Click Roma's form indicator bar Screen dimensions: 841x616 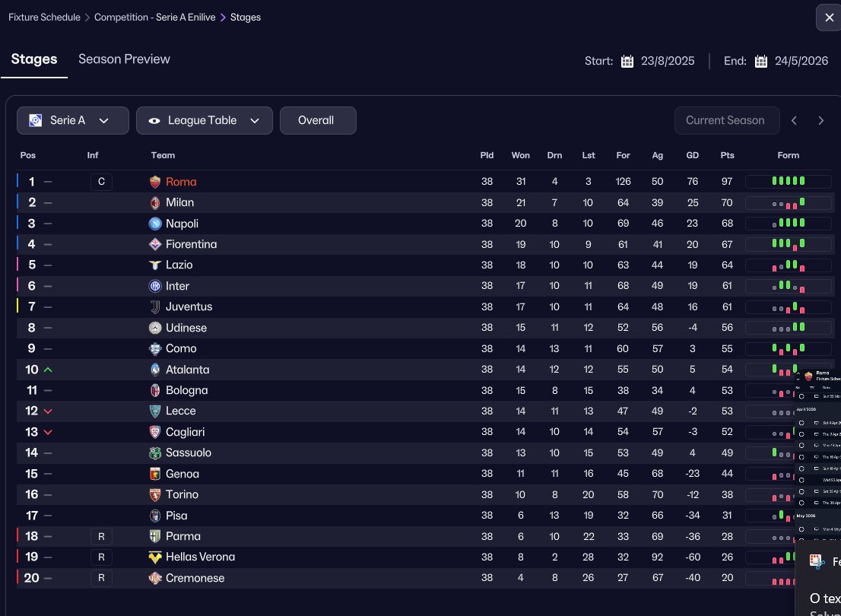pos(788,182)
